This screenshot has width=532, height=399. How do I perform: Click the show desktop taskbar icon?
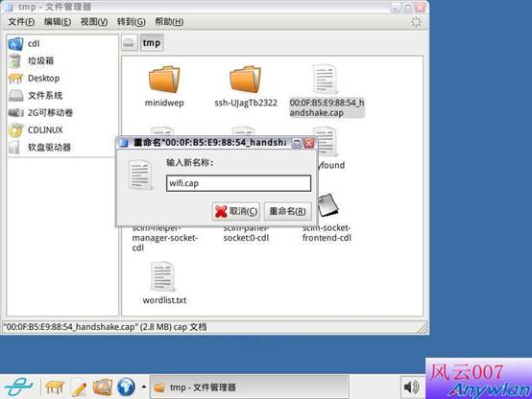55,387
